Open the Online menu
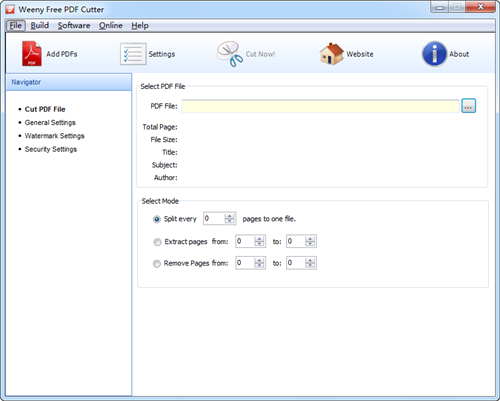500x401 pixels. tap(111, 26)
